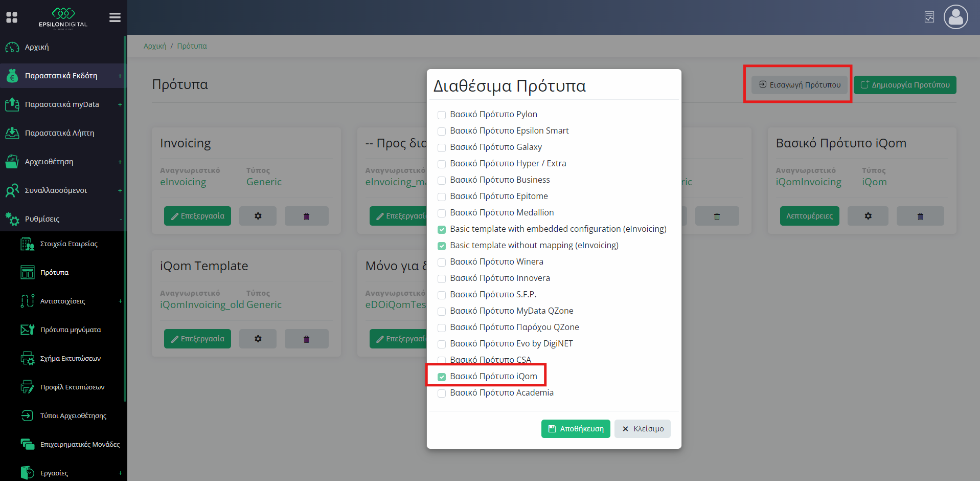Click gear icon on Βασικό Πρότυπο iQom card
Image resolution: width=980 pixels, height=481 pixels.
click(868, 216)
